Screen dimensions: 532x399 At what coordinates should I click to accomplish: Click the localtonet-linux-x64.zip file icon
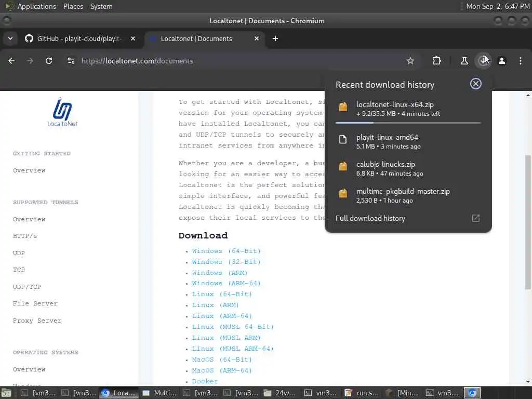click(x=343, y=107)
